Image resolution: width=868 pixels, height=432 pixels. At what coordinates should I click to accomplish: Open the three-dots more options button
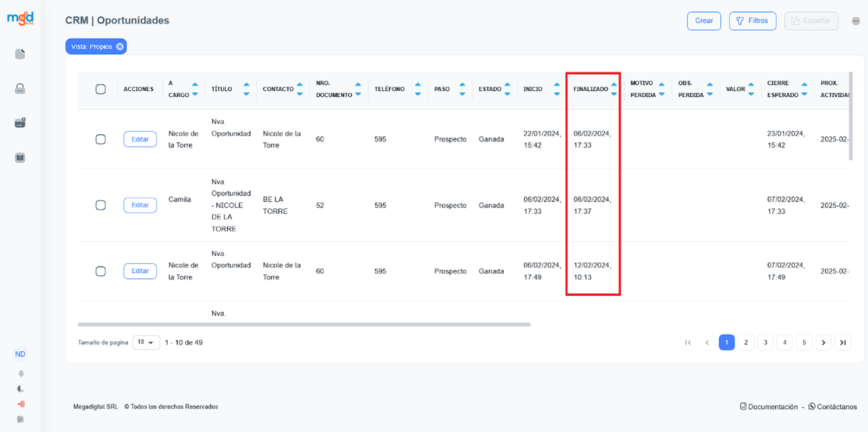(x=856, y=21)
